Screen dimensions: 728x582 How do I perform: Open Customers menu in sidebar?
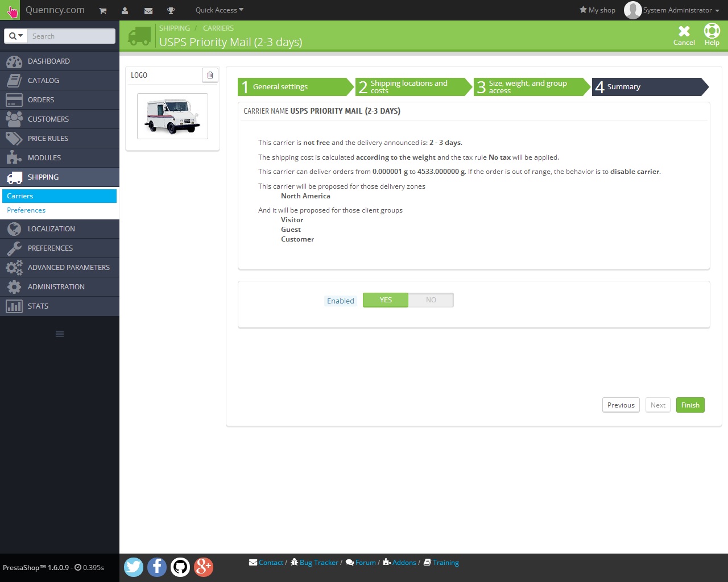tap(60, 119)
